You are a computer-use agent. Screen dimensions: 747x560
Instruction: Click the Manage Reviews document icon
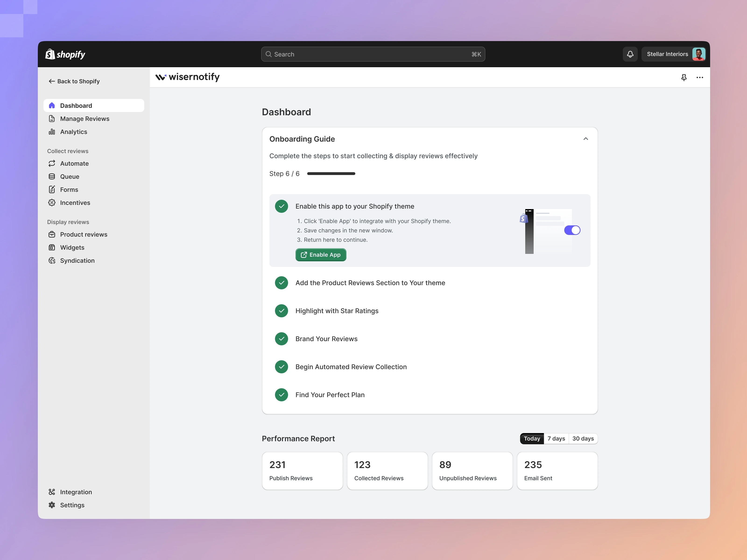(52, 119)
